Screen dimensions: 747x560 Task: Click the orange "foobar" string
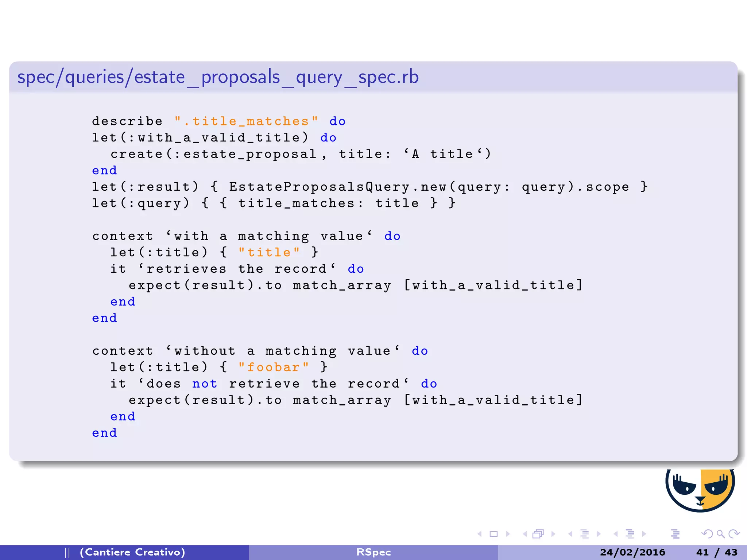click(274, 367)
